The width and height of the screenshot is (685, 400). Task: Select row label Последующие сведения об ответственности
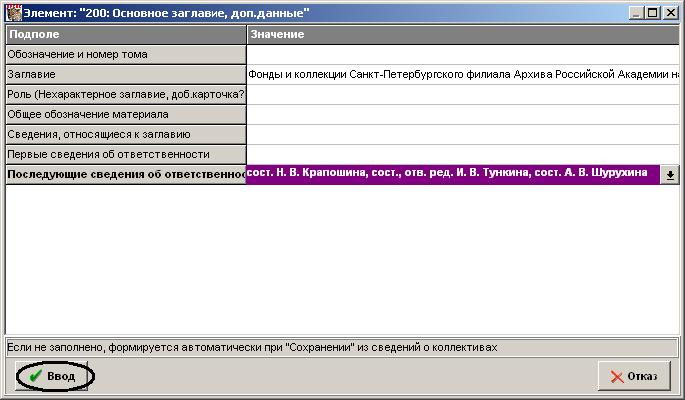click(x=126, y=175)
